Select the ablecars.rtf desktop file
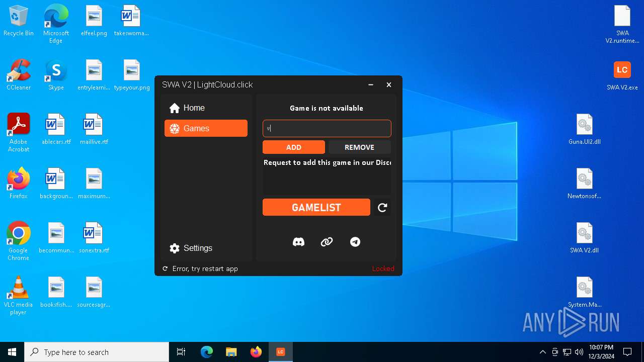Viewport: 644px width, 362px height. click(56, 129)
